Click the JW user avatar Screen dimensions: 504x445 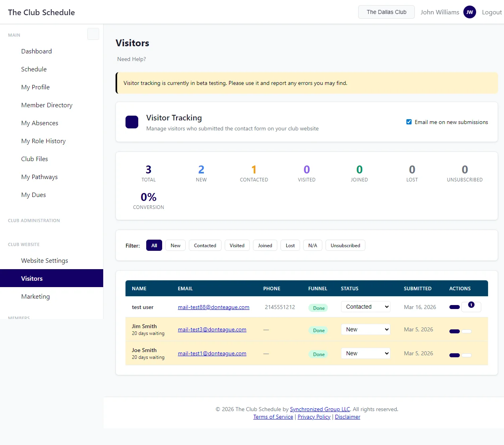click(x=469, y=12)
